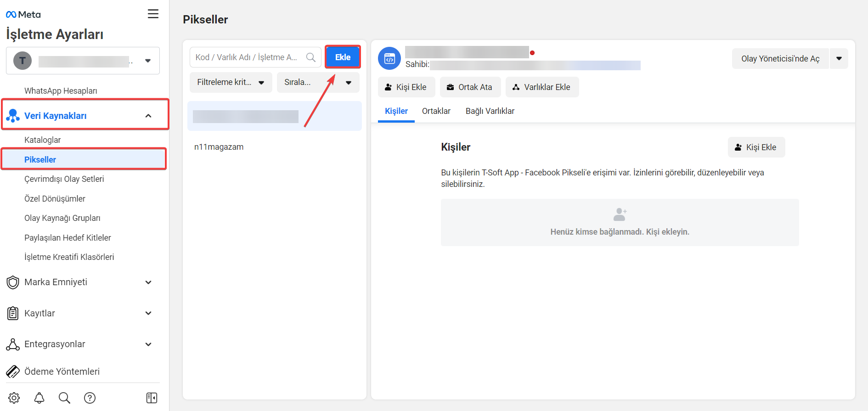Open Çevrimdışı Olay Setleri
This screenshot has height=411, width=868.
(64, 179)
